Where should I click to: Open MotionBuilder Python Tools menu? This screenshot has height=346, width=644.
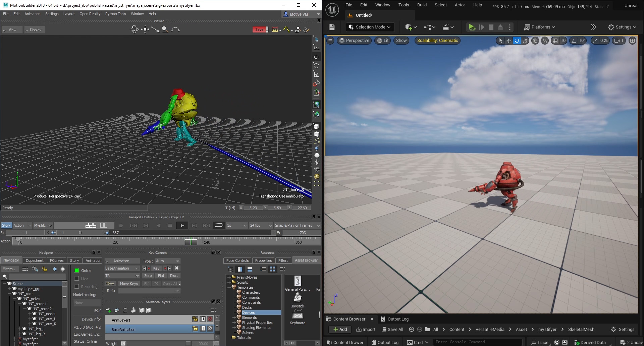point(115,14)
